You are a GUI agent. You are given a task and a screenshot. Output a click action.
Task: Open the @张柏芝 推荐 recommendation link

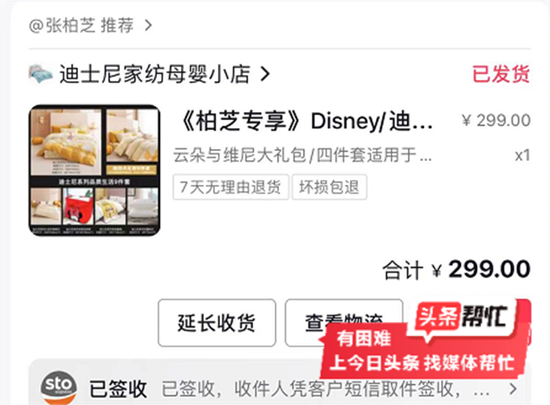pyautogui.click(x=81, y=25)
